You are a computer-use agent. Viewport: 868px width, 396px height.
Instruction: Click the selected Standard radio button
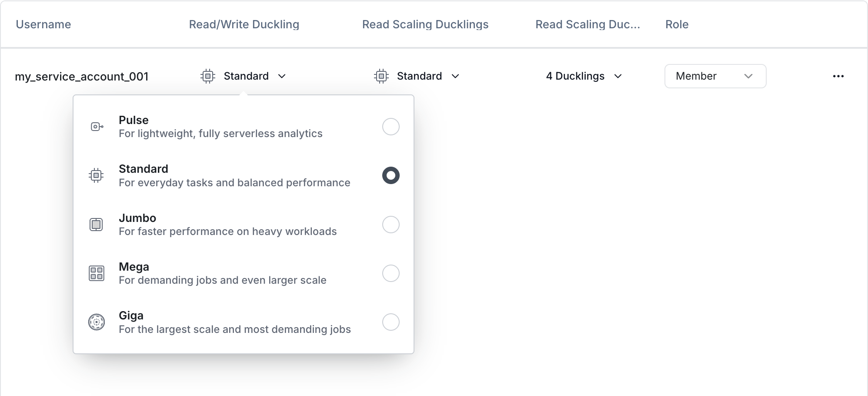click(x=391, y=175)
